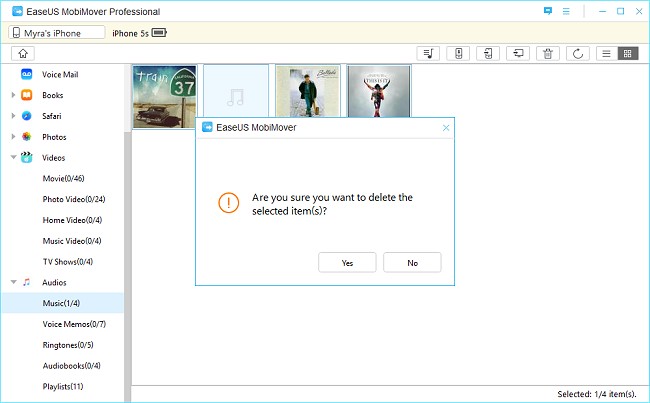
Task: Click the iPhone 5s label
Action: 130,33
